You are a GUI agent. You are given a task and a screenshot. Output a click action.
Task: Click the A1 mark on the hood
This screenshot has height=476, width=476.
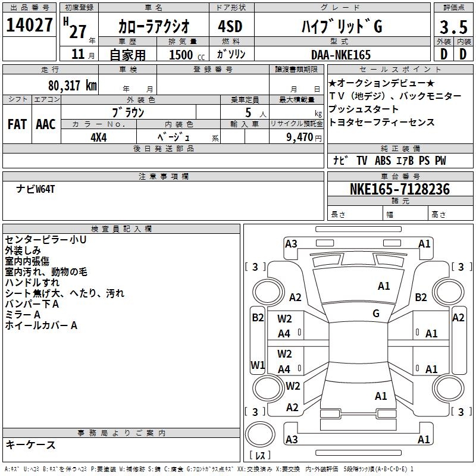[384, 286]
